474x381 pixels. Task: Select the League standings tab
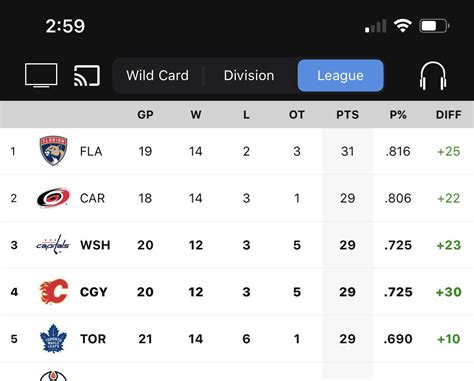(340, 75)
